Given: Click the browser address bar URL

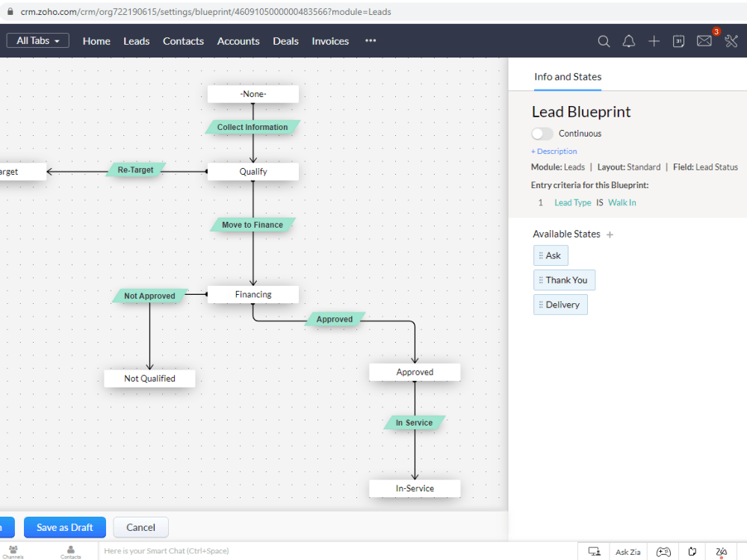Looking at the screenshot, I should click(206, 12).
